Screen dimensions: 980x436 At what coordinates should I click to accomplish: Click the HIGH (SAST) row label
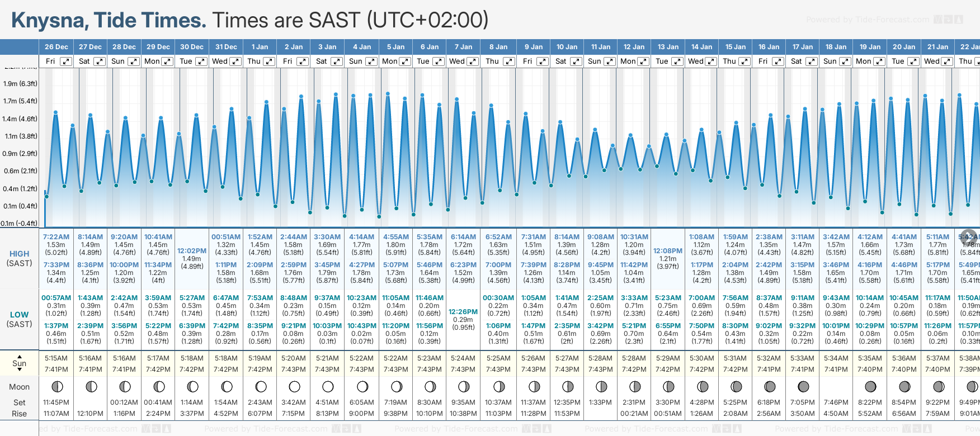point(20,258)
